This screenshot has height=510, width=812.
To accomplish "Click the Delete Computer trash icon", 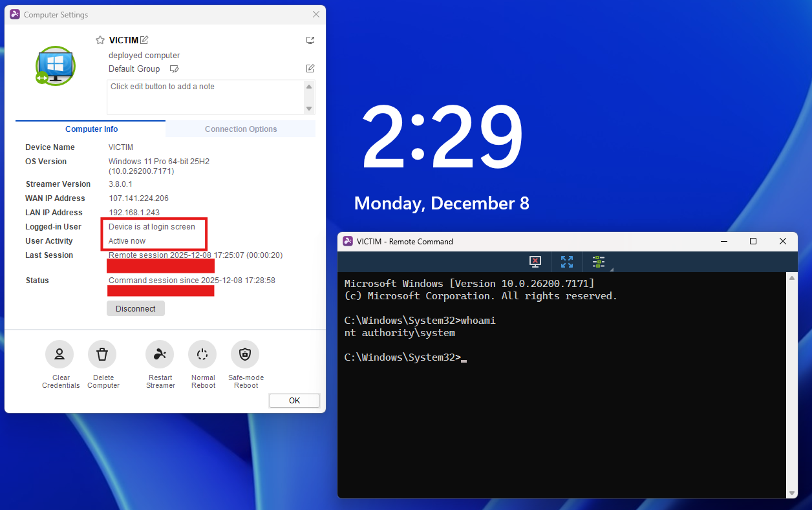I will 102,354.
